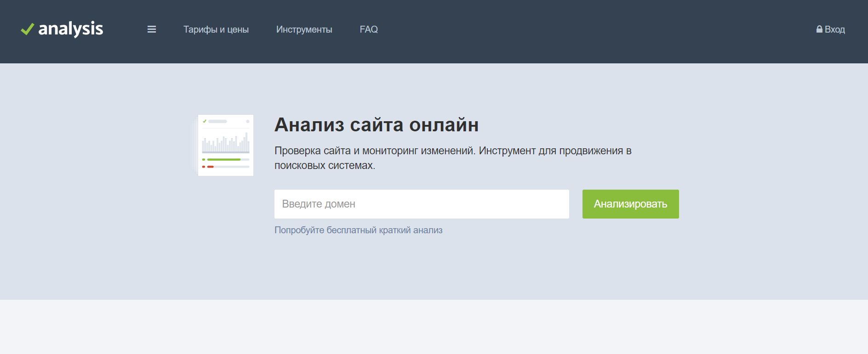Follow the Попробуйте бесплатный краткий анализ link
868x354 pixels.
pos(358,230)
